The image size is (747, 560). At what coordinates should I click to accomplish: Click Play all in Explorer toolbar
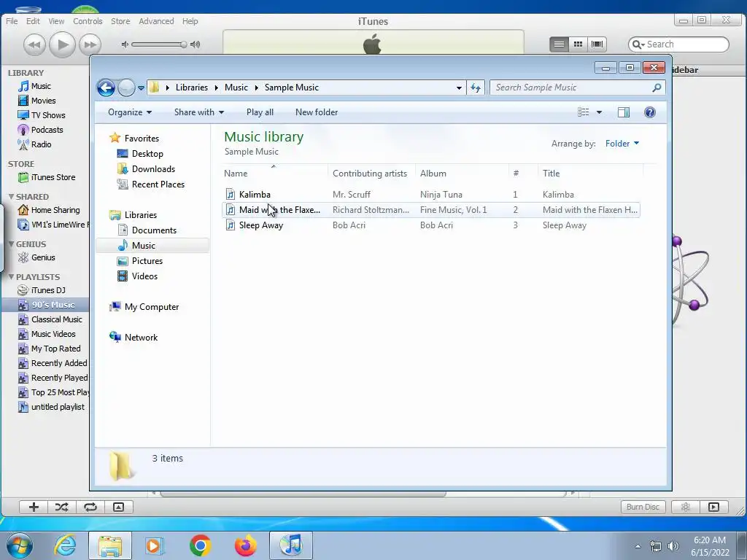tap(260, 112)
